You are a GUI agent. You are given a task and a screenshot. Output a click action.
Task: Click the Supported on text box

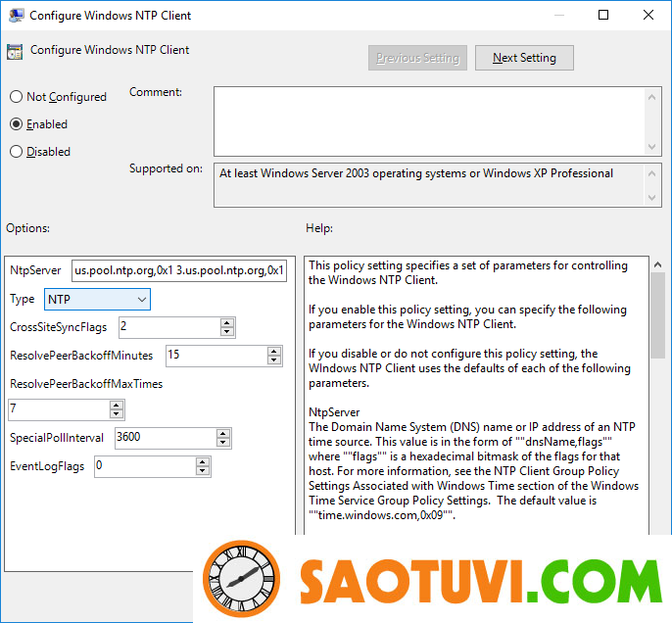pyautogui.click(x=429, y=185)
